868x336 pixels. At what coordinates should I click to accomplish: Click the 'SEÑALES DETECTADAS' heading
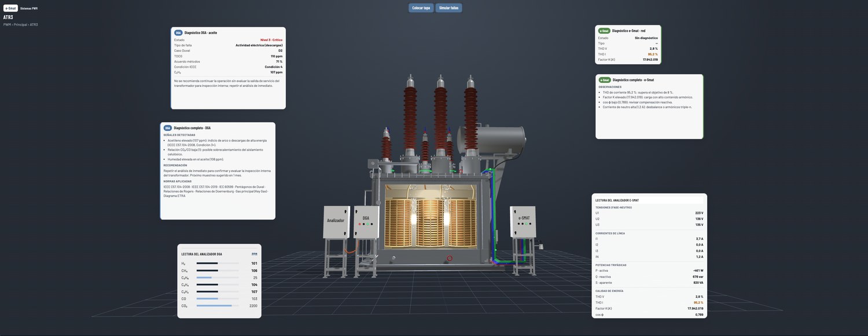(x=179, y=135)
